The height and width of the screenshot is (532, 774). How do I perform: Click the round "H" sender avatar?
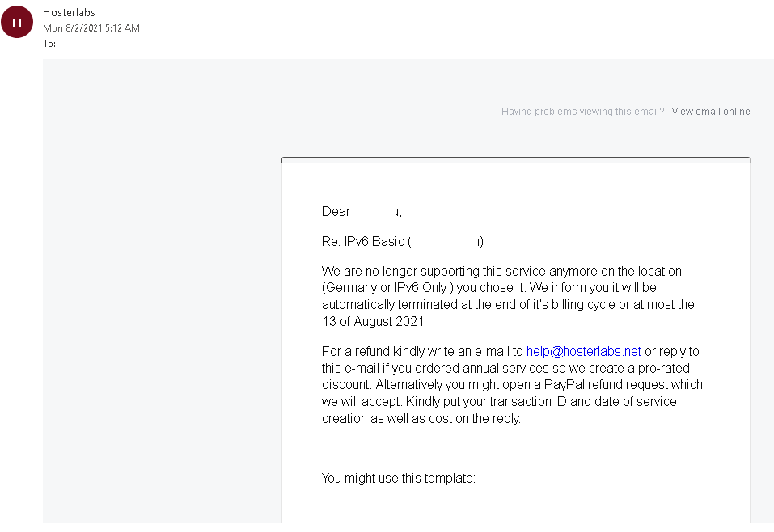[x=17, y=23]
